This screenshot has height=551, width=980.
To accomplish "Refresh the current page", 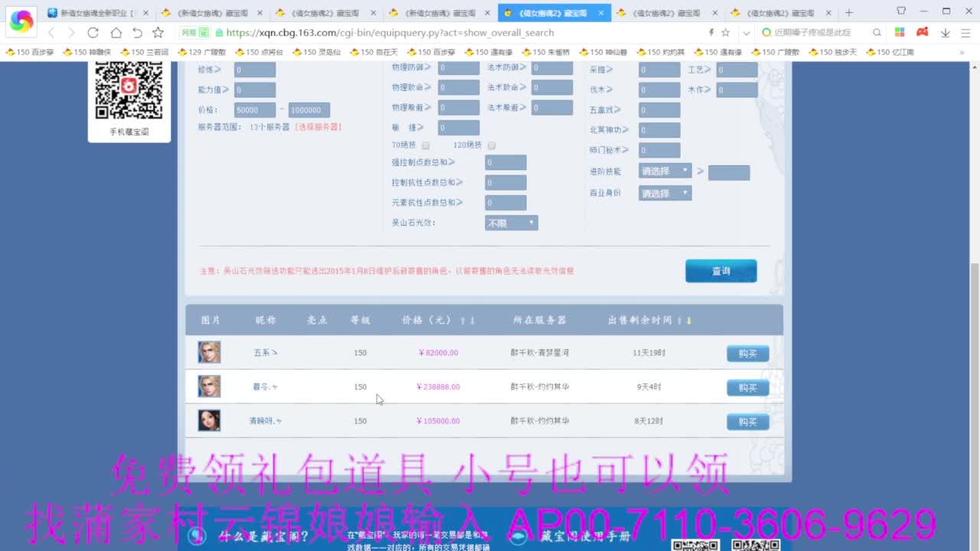I will 92,34.
